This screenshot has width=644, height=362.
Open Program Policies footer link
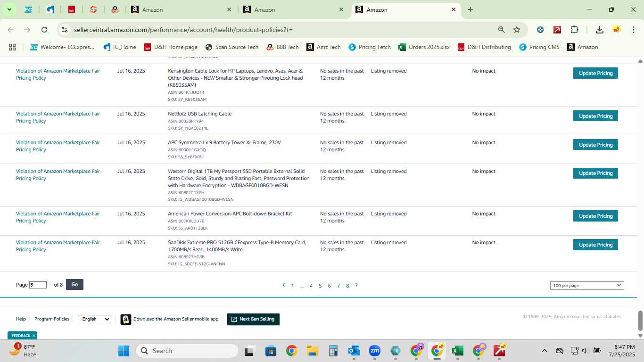[x=52, y=319]
